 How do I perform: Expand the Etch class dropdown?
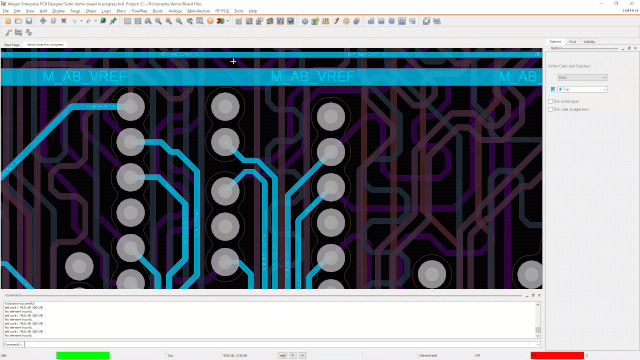pos(582,78)
